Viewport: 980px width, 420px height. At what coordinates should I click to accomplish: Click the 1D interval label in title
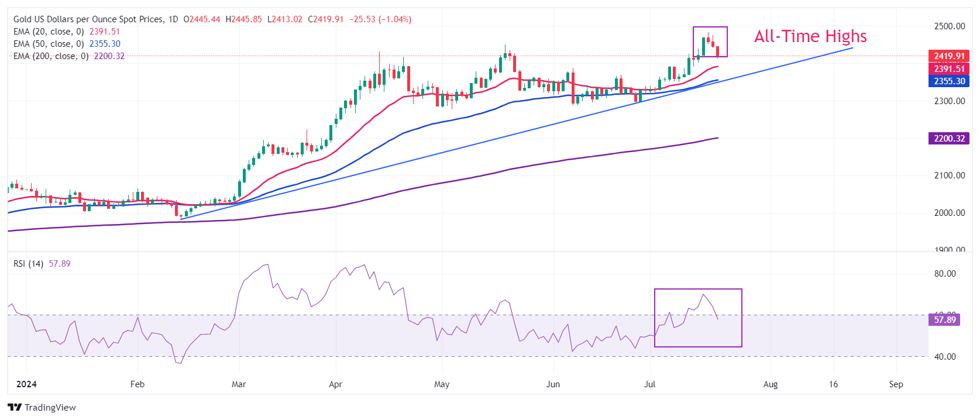point(173,19)
